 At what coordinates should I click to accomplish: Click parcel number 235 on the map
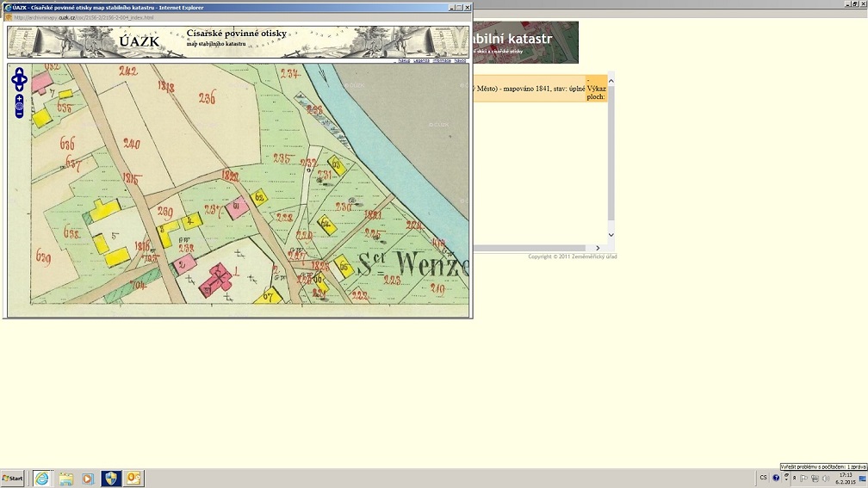pyautogui.click(x=282, y=158)
